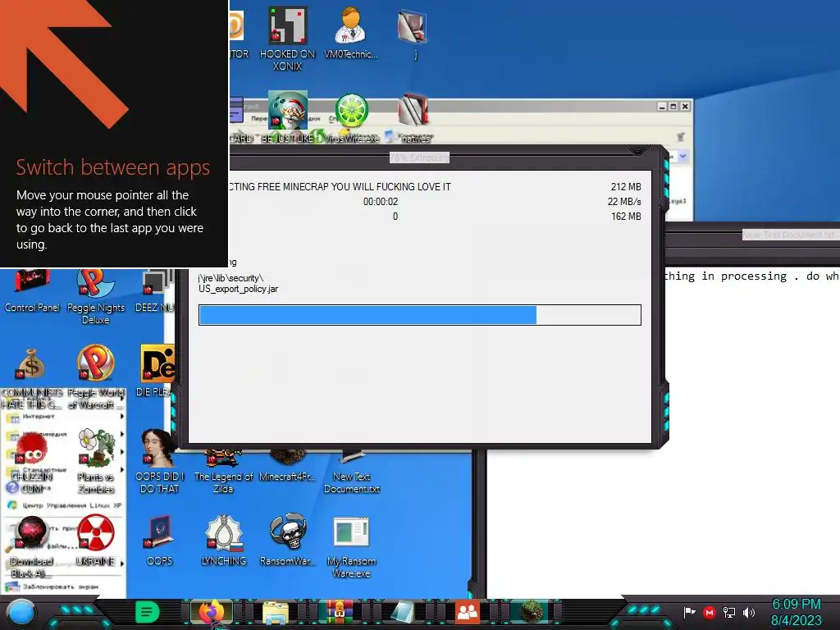Open the Download Black AI icon

tap(32, 546)
